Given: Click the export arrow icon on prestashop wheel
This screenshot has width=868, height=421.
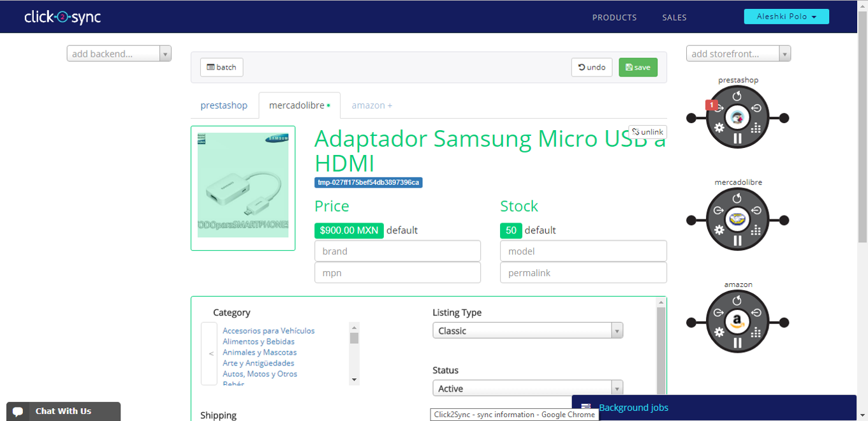Looking at the screenshot, I should (720, 108).
